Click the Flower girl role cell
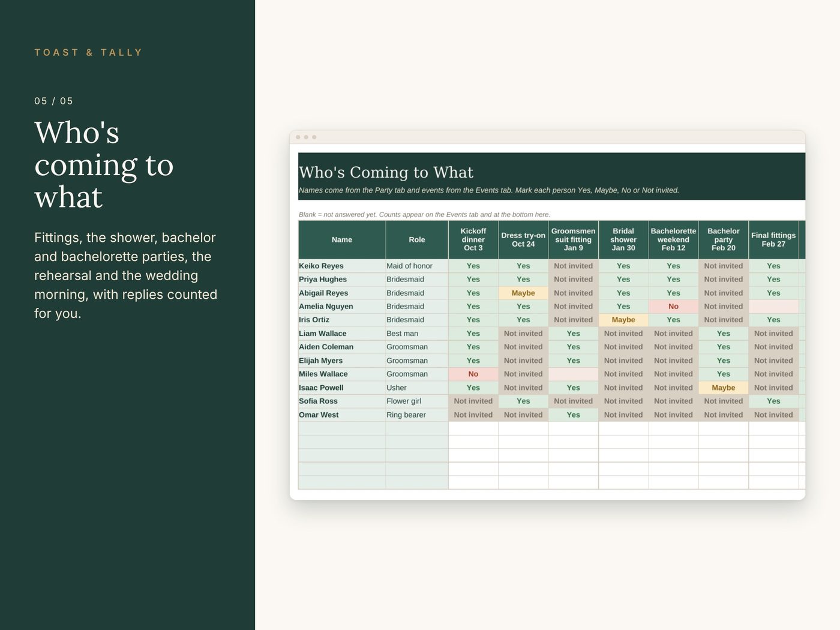Image resolution: width=840 pixels, height=630 pixels. pos(417,401)
